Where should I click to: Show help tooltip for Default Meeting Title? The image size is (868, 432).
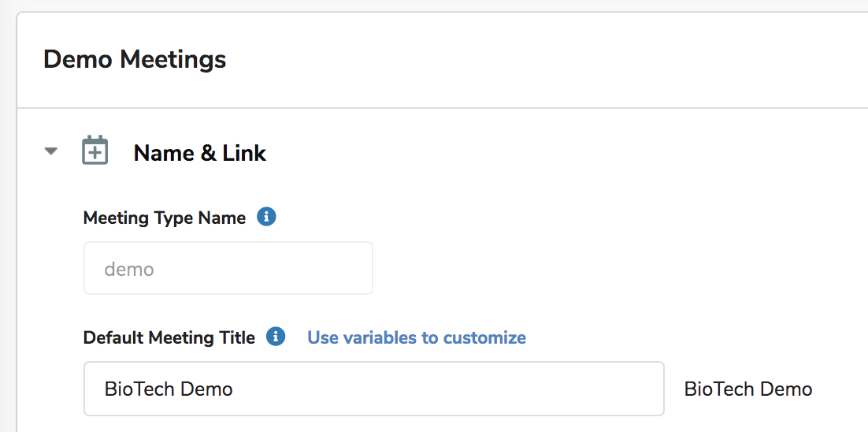(x=275, y=337)
